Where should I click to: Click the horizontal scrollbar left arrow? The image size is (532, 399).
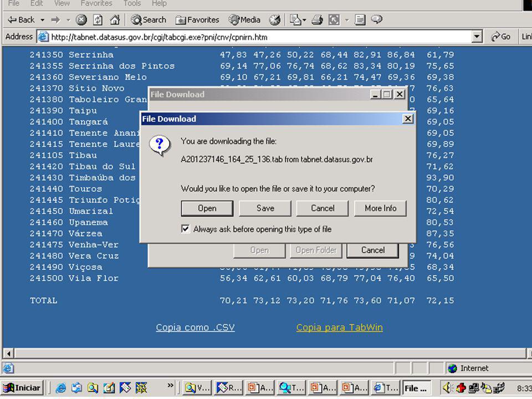coord(8,354)
